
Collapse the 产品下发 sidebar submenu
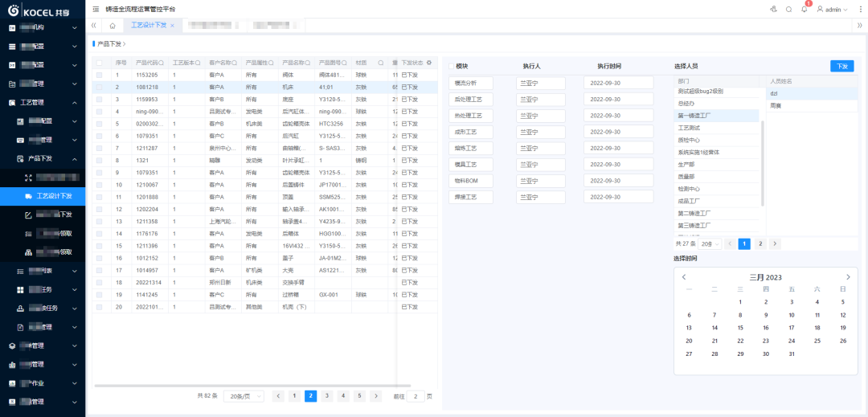coord(75,159)
